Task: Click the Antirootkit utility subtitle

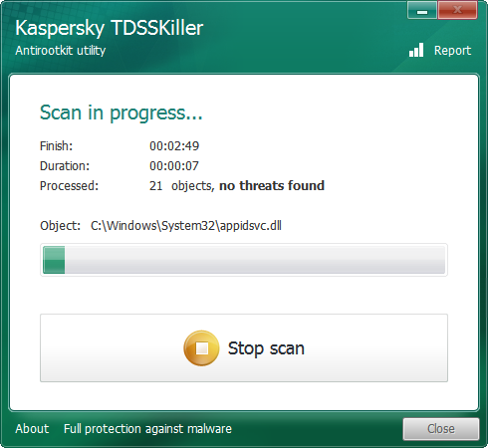Action: point(61,51)
